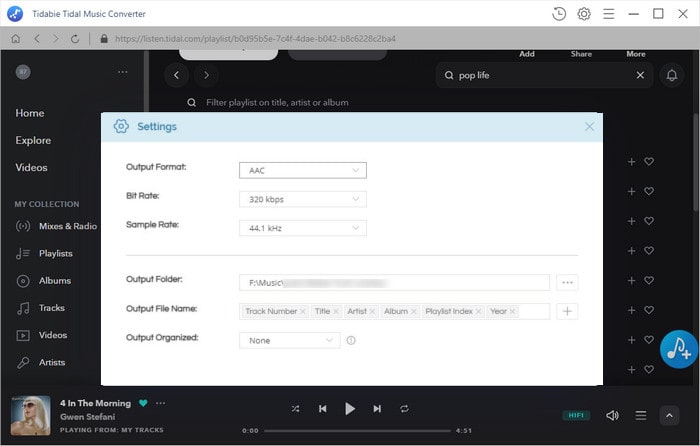
Task: Remove the Artist tag
Action: pos(372,312)
